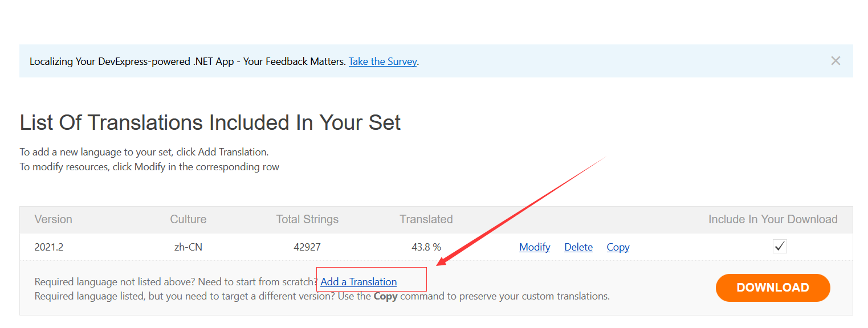The height and width of the screenshot is (328, 868).
Task: Click the List Of Translations heading
Action: [x=210, y=123]
